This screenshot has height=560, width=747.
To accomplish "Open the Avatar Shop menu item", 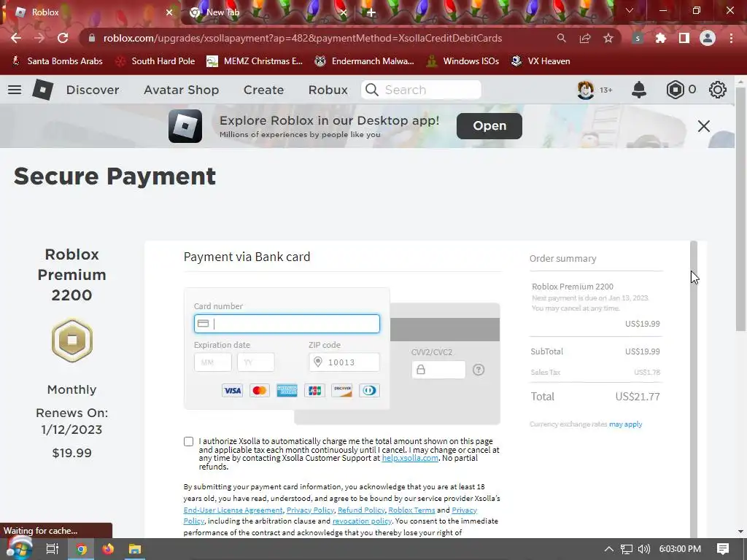I will pos(182,90).
